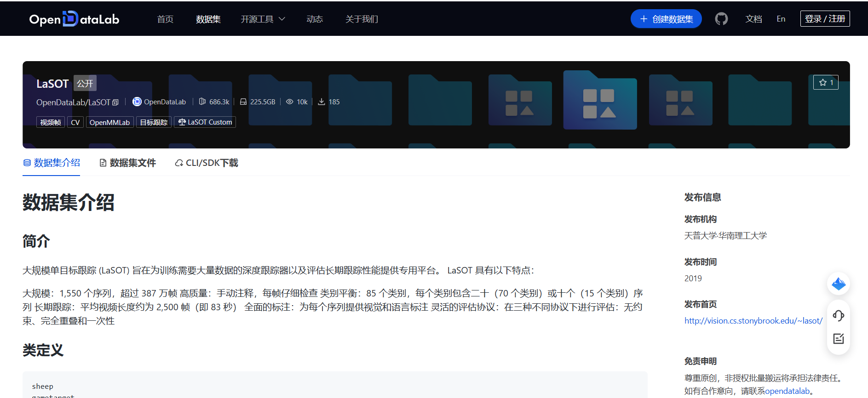Click the 发布信息 heading
This screenshot has width=868, height=398.
702,197
